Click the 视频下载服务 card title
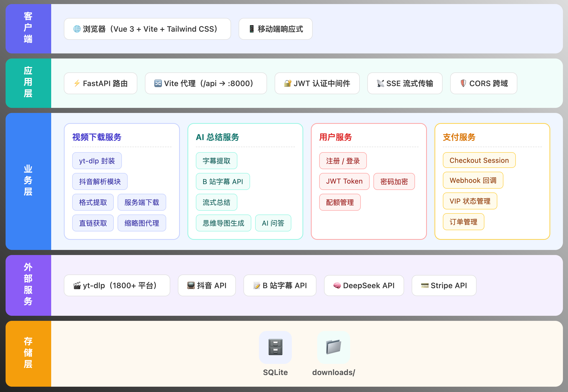568x392 pixels. click(x=97, y=137)
